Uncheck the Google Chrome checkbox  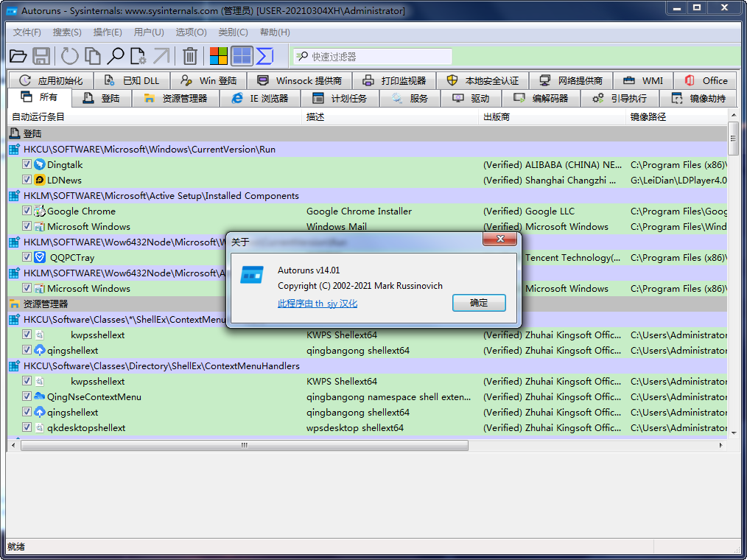(27, 211)
